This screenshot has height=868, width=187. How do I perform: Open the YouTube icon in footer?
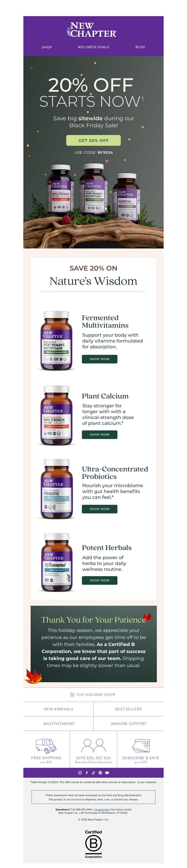107,773
